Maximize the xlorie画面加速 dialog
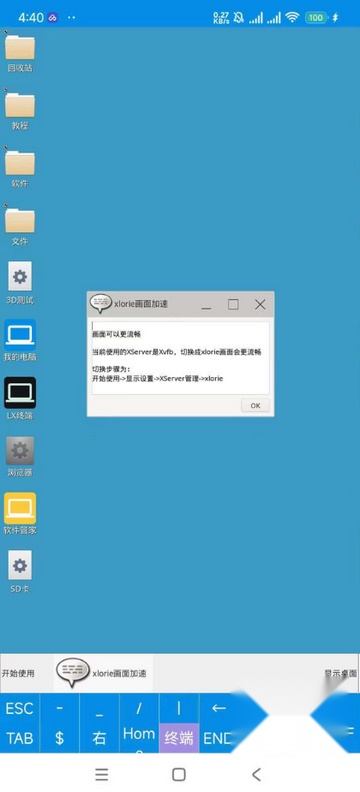360x792 pixels. click(x=233, y=304)
